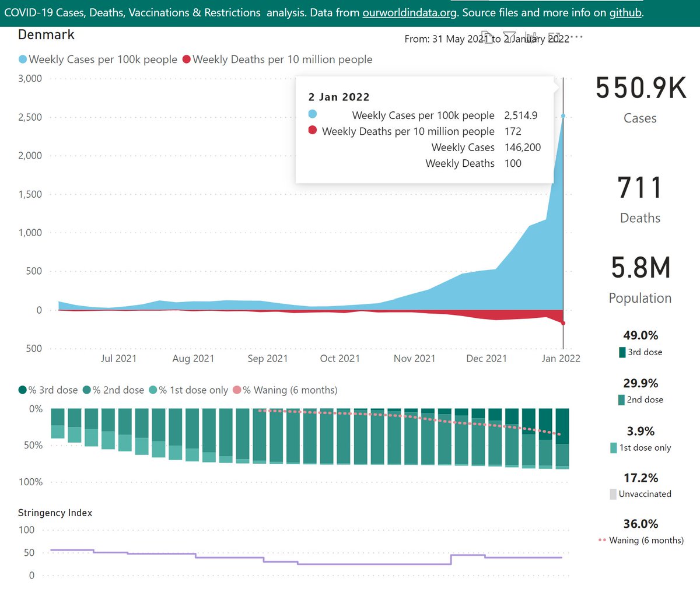This screenshot has width=700, height=596.
Task: Click the dotted Waning marker on right
Action: [x=603, y=540]
